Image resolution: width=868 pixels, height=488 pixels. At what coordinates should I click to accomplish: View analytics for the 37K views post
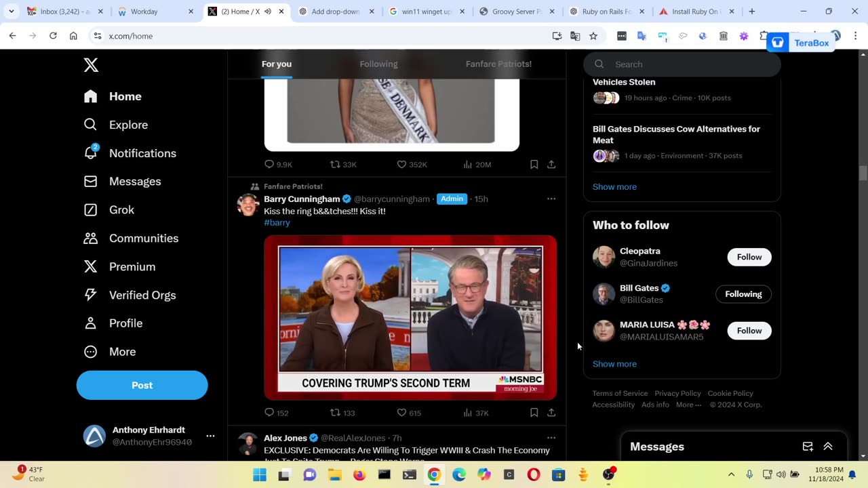click(x=476, y=413)
